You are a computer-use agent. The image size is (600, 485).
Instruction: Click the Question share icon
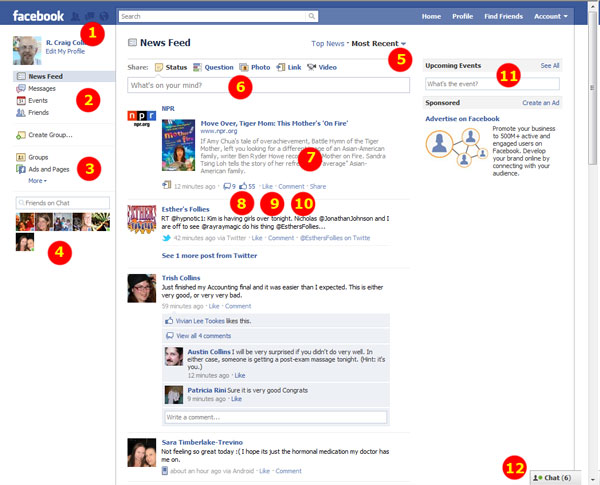pos(197,67)
